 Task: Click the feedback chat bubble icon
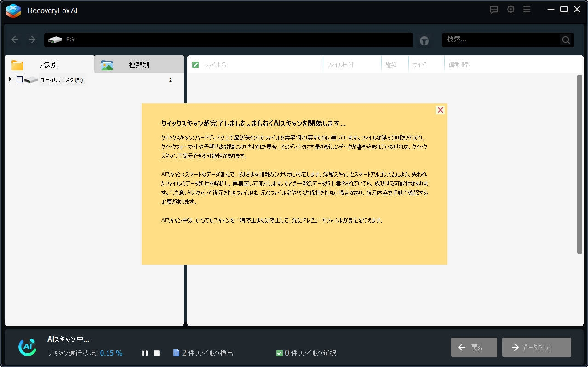(x=494, y=10)
